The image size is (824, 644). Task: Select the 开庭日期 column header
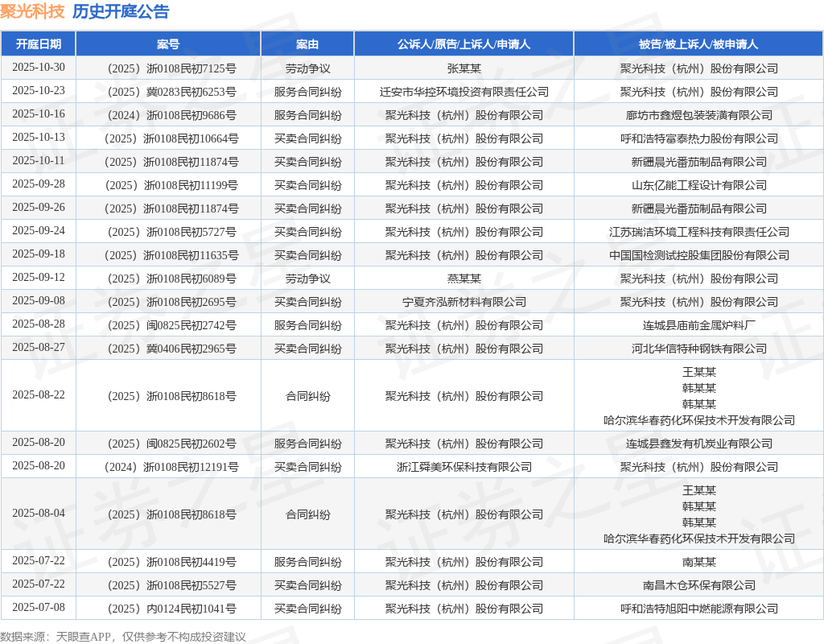(x=39, y=44)
